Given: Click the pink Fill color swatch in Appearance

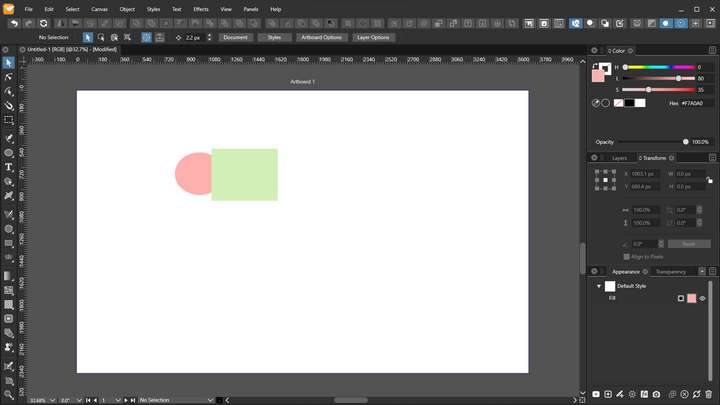Looking at the screenshot, I should (692, 298).
